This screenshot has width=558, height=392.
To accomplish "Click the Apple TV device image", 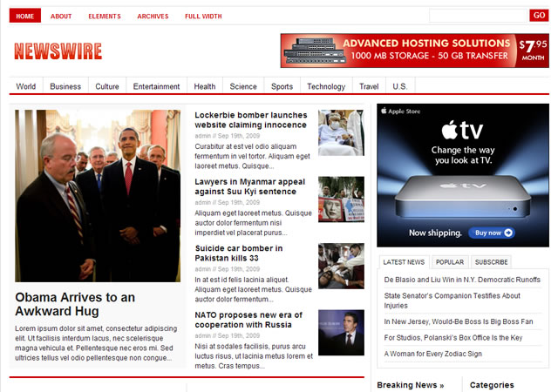I will 463,196.
